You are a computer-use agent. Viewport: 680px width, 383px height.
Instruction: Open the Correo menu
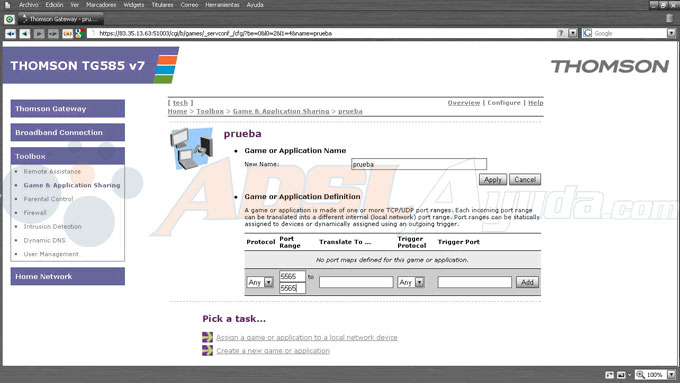click(189, 5)
